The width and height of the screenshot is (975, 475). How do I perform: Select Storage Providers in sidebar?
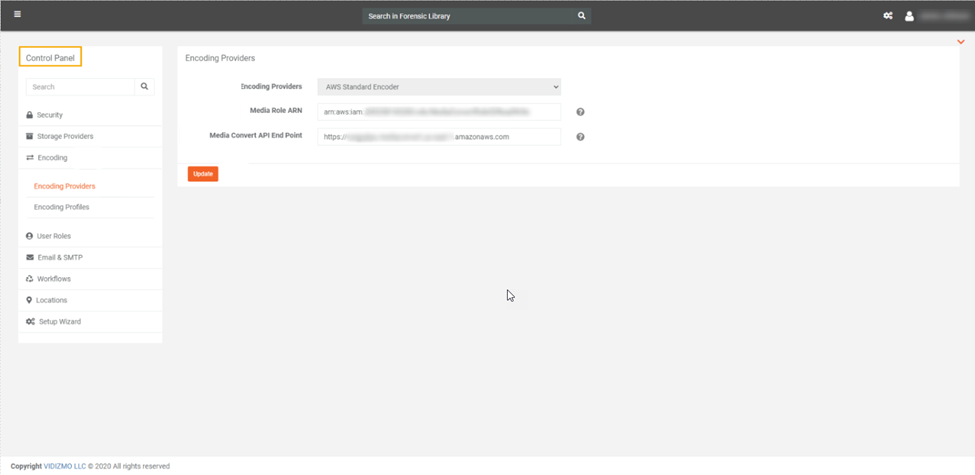pyautogui.click(x=64, y=136)
